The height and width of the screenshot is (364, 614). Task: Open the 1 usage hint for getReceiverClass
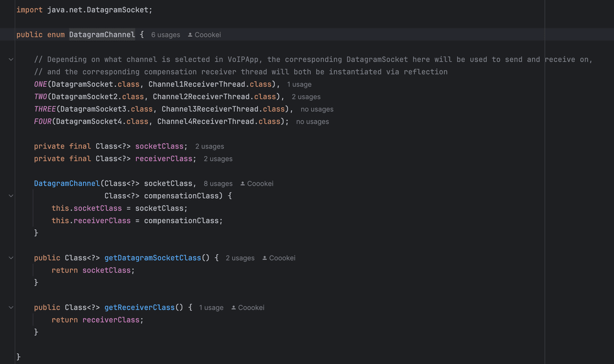point(211,307)
